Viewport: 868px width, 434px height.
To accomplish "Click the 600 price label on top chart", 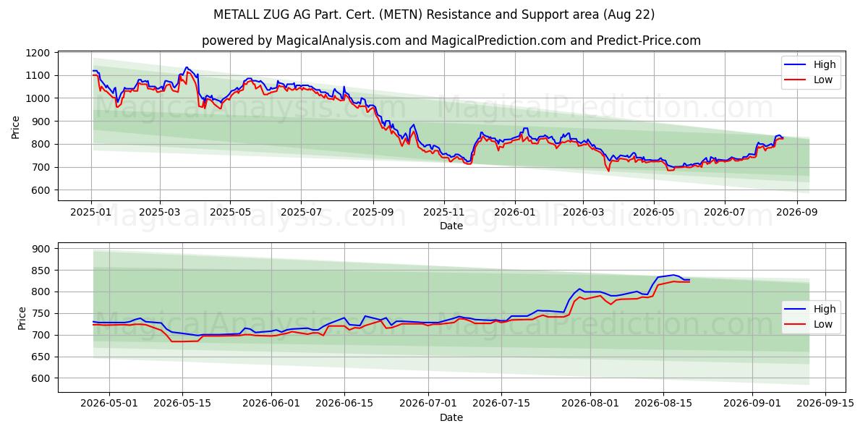I will click(42, 190).
